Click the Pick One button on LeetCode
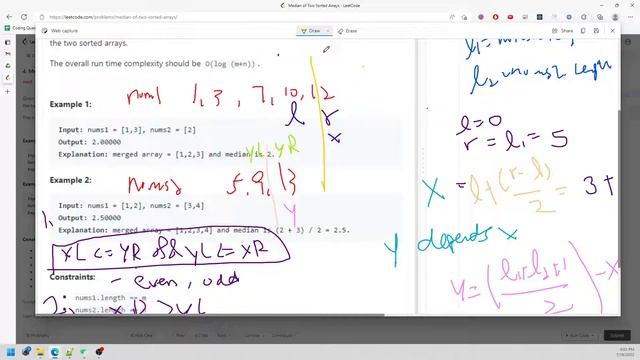This screenshot has width=640, height=360. 141,335
